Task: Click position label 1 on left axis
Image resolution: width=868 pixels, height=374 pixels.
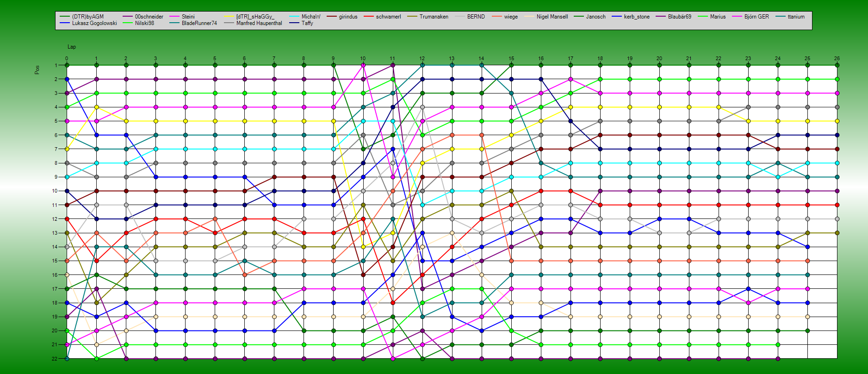Action: click(56, 65)
